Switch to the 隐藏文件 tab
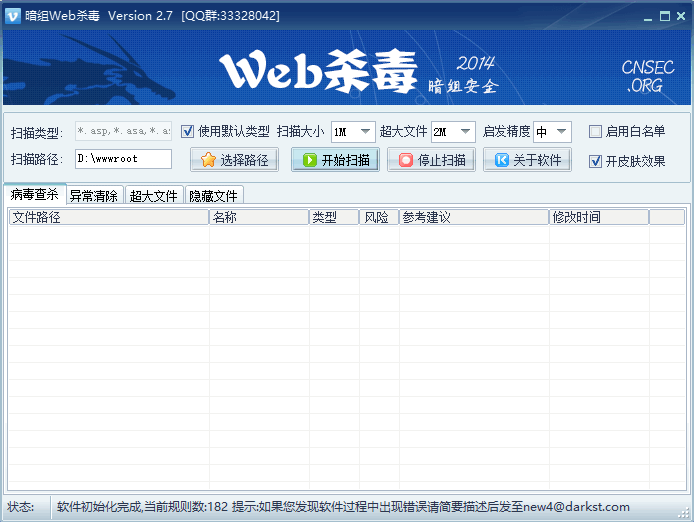This screenshot has width=694, height=522. [x=213, y=196]
